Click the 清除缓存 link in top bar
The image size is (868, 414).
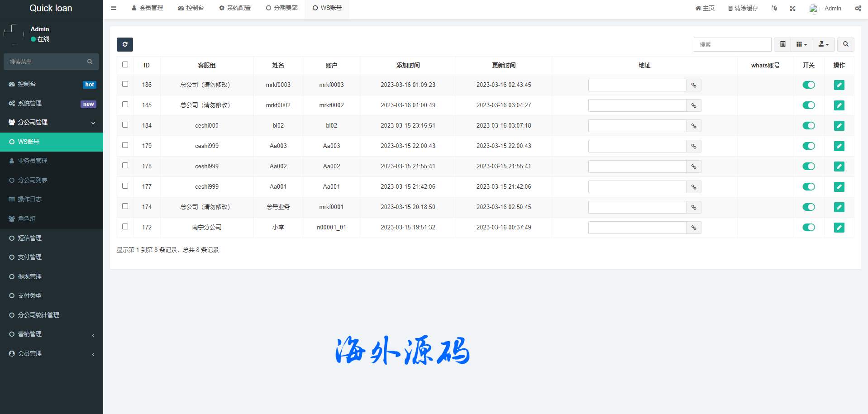pos(743,8)
